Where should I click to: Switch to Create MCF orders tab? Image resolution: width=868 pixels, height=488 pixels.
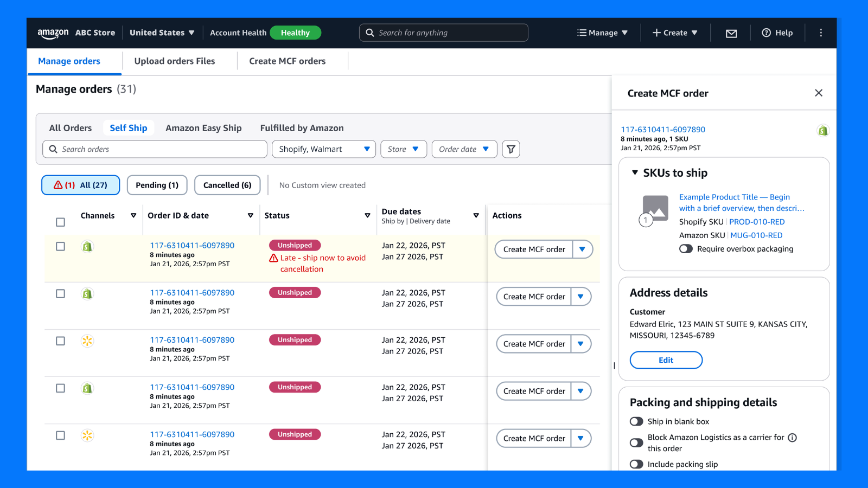click(x=288, y=61)
